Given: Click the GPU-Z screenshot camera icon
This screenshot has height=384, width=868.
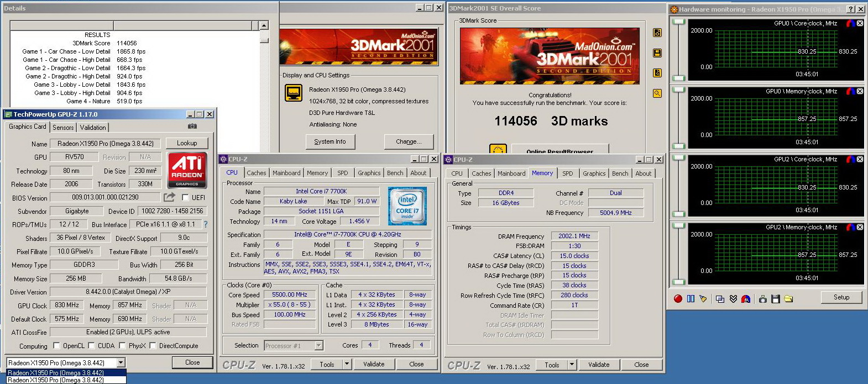Looking at the screenshot, I should tap(192, 127).
